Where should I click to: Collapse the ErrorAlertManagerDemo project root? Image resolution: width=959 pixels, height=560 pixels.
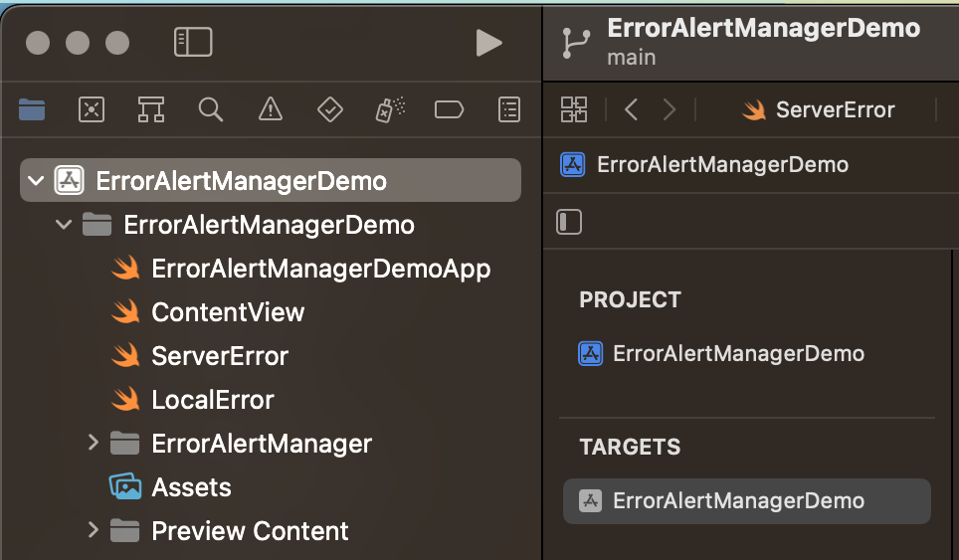coord(37,181)
